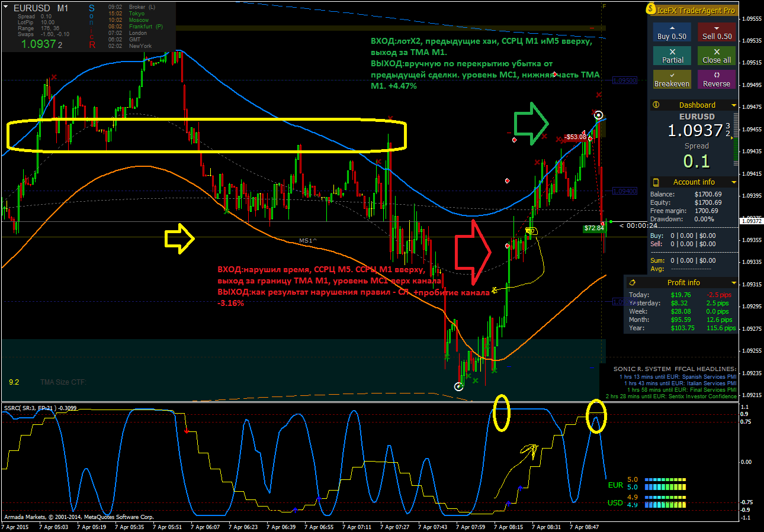The height and width of the screenshot is (532, 764).
Task: Click the Partial close button
Action: coord(672,56)
